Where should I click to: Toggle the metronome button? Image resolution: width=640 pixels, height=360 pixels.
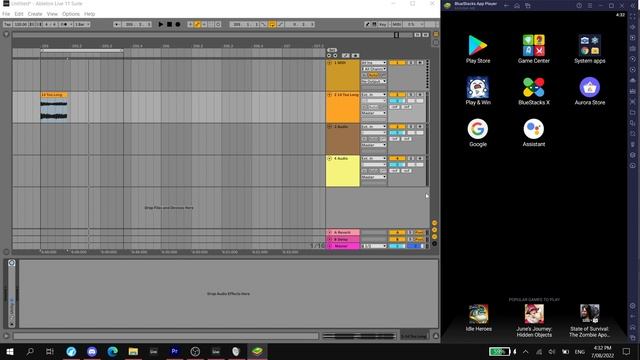(64, 24)
